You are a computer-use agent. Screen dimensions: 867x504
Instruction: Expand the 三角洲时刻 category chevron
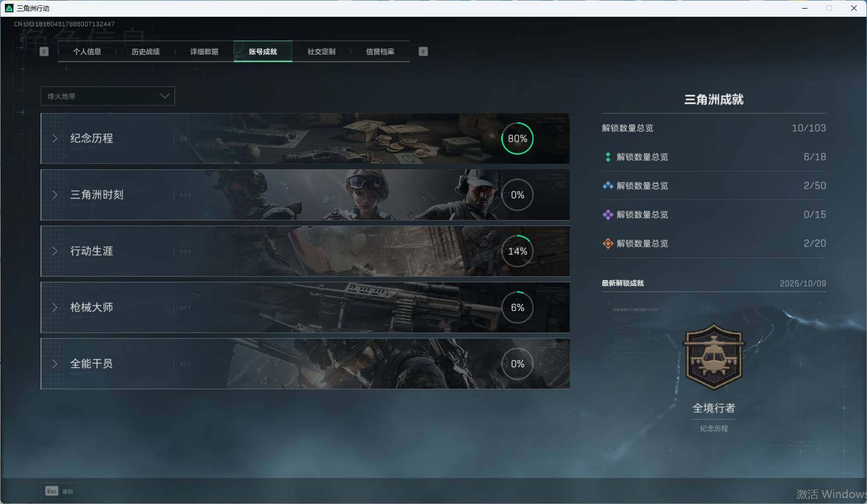pos(55,195)
